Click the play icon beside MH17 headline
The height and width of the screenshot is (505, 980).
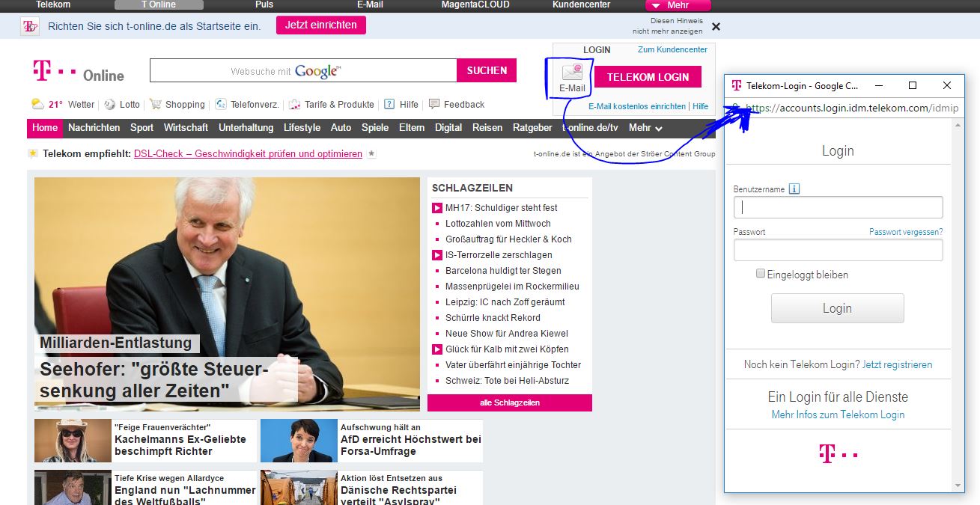tap(437, 208)
